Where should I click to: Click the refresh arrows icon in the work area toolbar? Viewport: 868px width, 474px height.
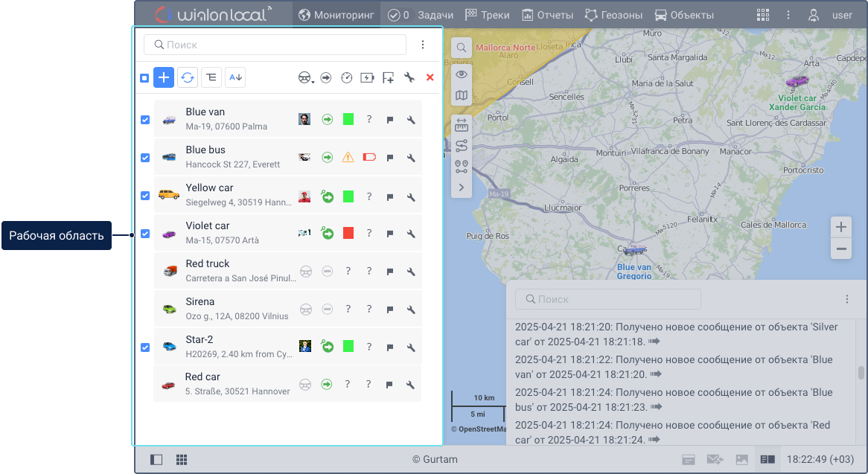click(188, 77)
